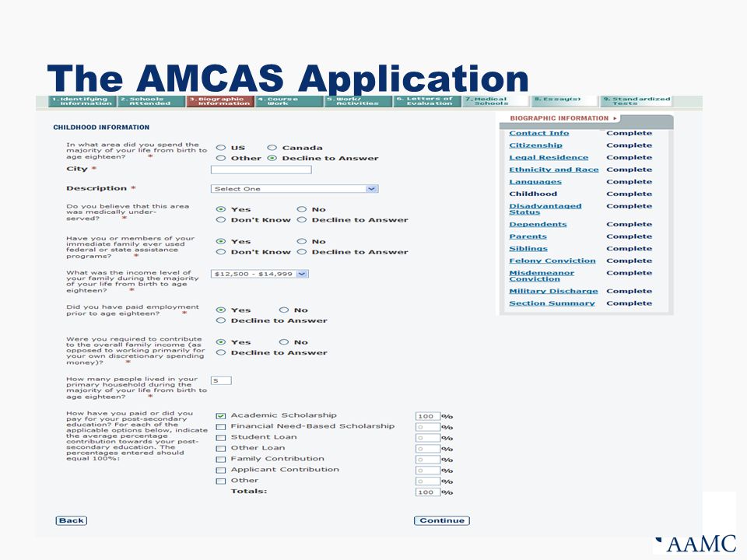Viewport: 747px width, 560px height.
Task: Click Financial Need-Based Scholarship percentage field
Action: (427, 427)
